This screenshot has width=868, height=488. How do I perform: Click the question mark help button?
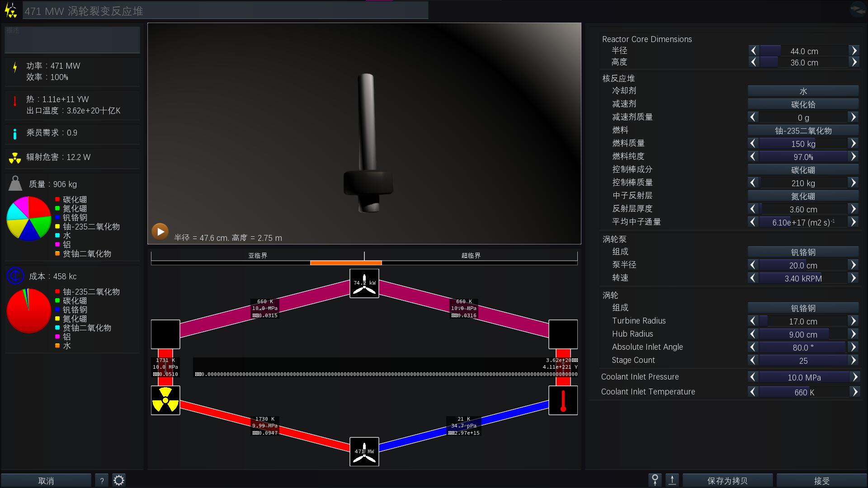(x=102, y=480)
